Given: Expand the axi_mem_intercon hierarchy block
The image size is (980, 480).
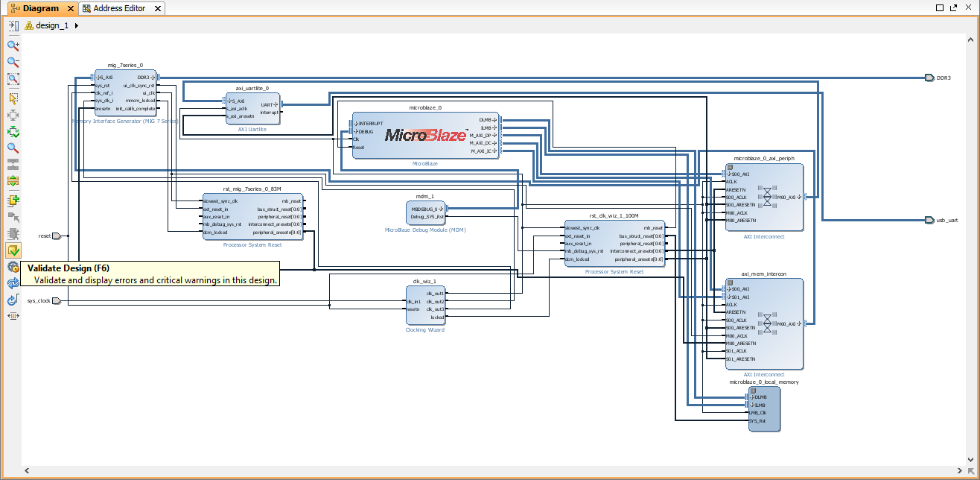Looking at the screenshot, I should 730,282.
